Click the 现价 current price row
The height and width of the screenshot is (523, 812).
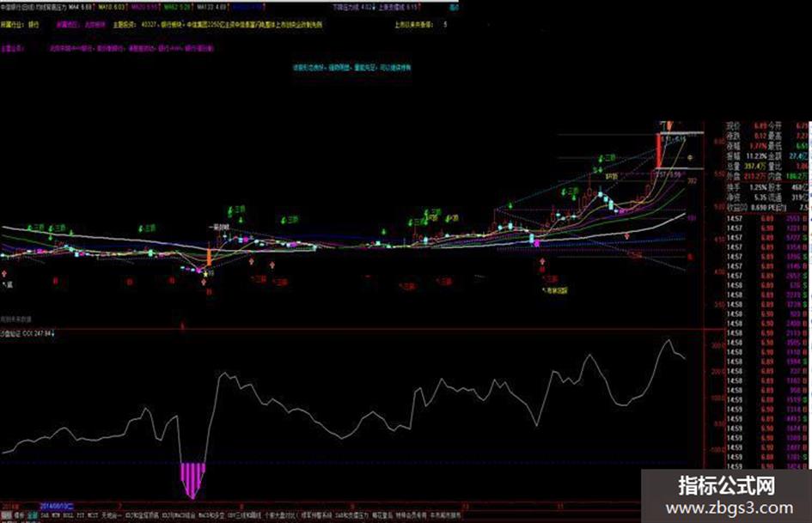coord(766,126)
